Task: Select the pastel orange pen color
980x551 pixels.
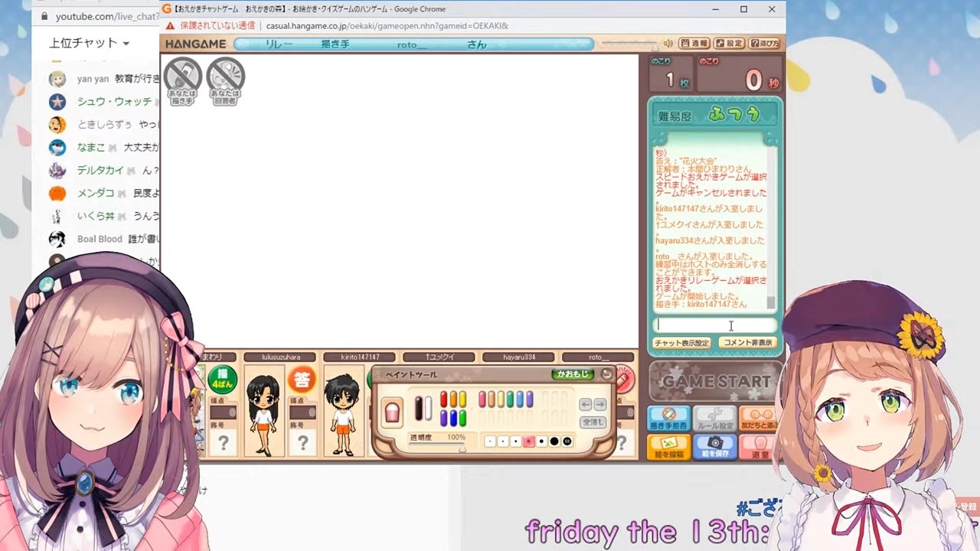Action: coord(492,399)
